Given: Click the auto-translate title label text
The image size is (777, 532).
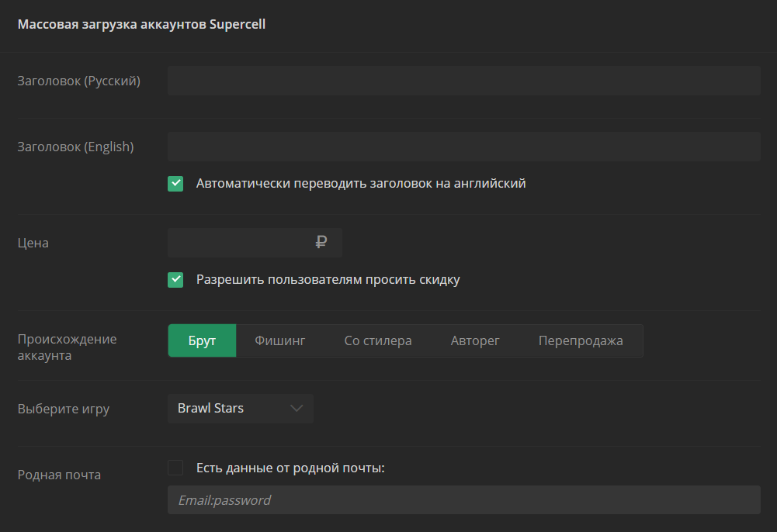Looking at the screenshot, I should pyautogui.click(x=361, y=184).
